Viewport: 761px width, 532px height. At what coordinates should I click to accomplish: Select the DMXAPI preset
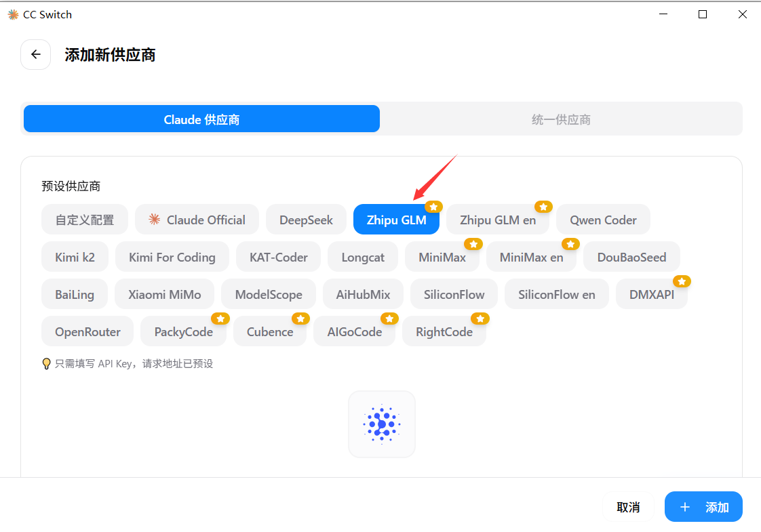tap(652, 294)
